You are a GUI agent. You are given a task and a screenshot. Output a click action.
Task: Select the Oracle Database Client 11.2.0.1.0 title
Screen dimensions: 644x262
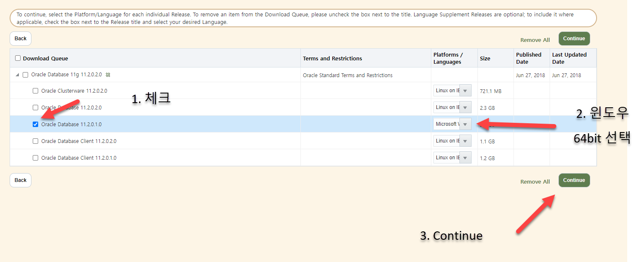79,158
